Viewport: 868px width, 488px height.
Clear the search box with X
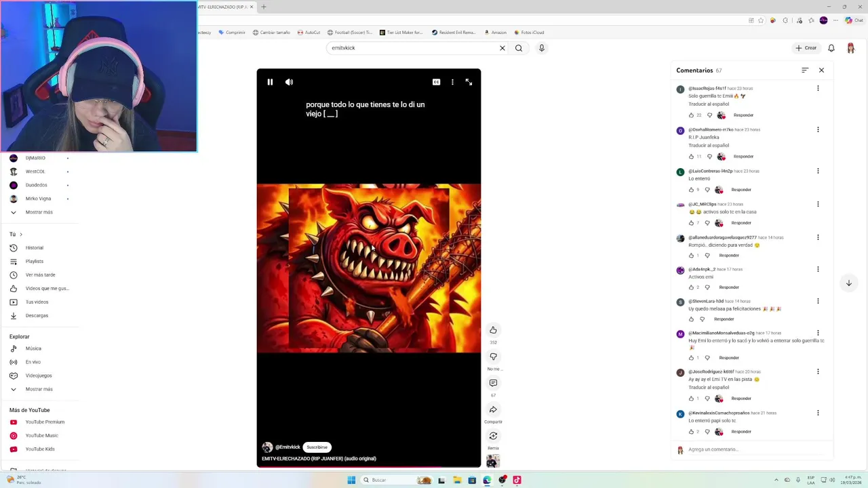(502, 48)
